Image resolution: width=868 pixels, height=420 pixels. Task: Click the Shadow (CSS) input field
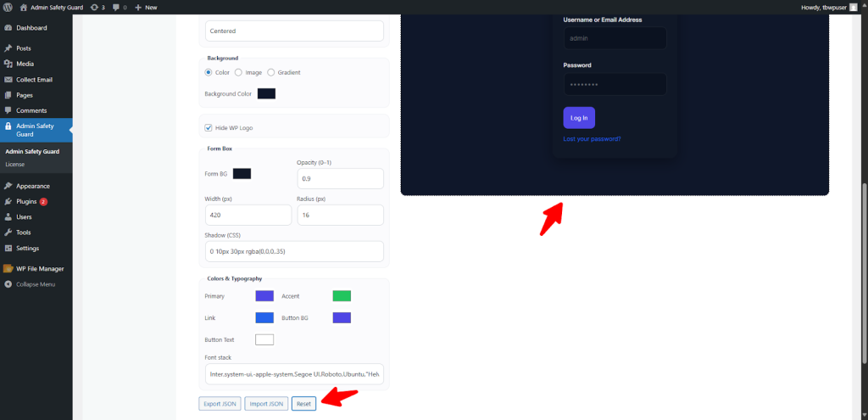pyautogui.click(x=294, y=251)
